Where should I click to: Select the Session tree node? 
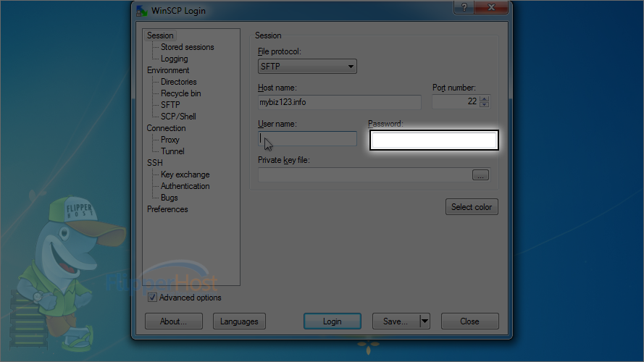pos(160,35)
